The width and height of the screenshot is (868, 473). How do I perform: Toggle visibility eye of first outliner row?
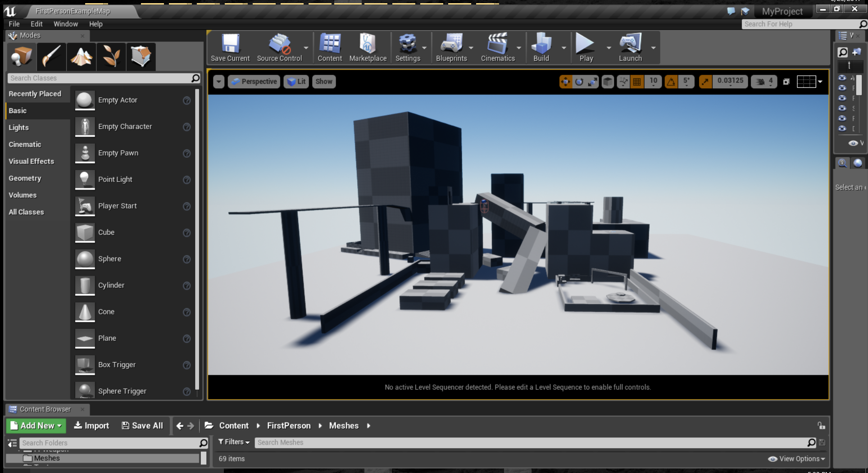tap(842, 77)
